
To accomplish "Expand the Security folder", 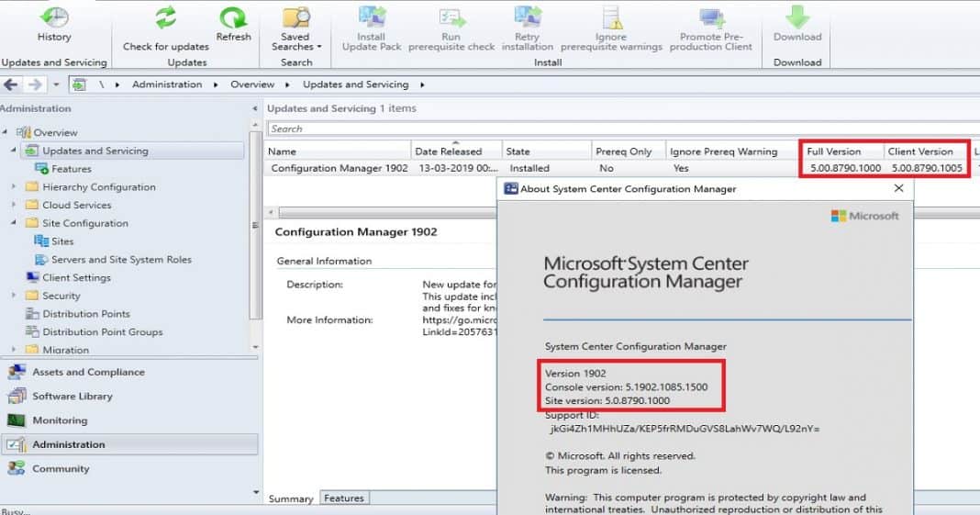I will pyautogui.click(x=13, y=296).
